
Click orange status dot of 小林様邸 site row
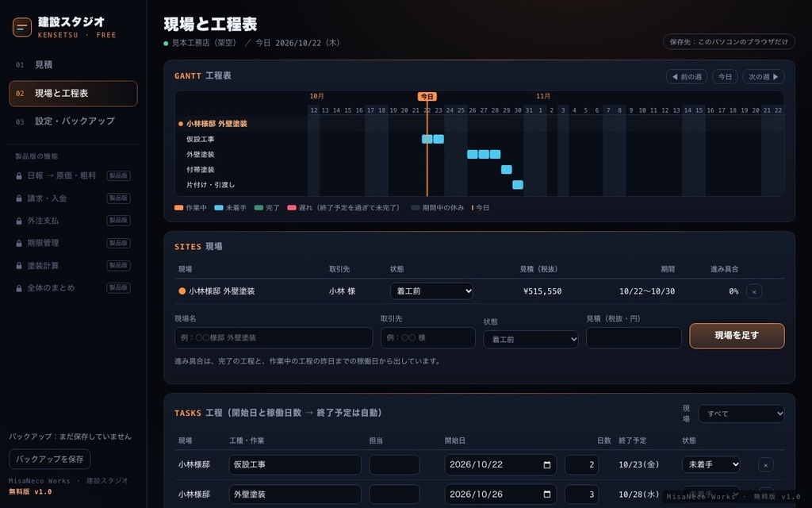pyautogui.click(x=182, y=291)
